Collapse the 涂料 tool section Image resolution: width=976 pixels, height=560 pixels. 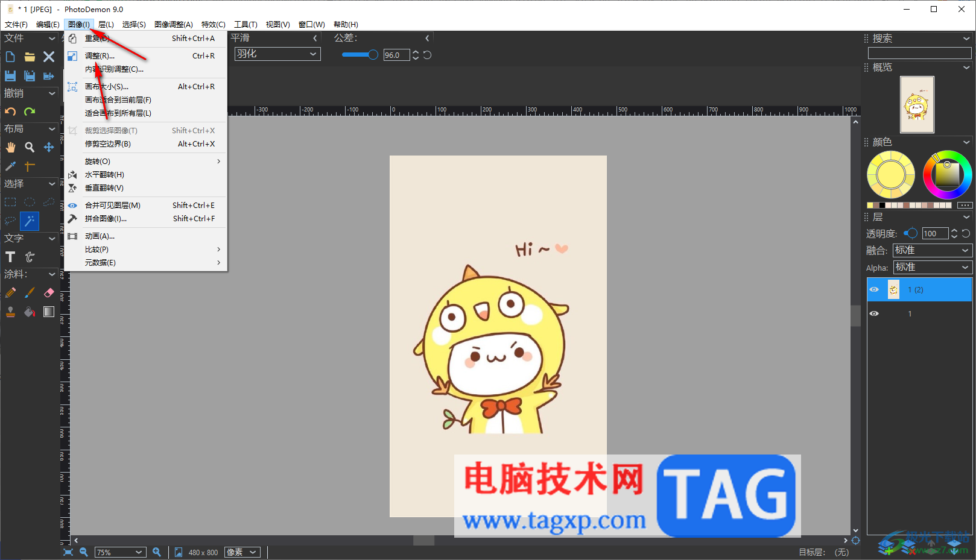click(52, 274)
